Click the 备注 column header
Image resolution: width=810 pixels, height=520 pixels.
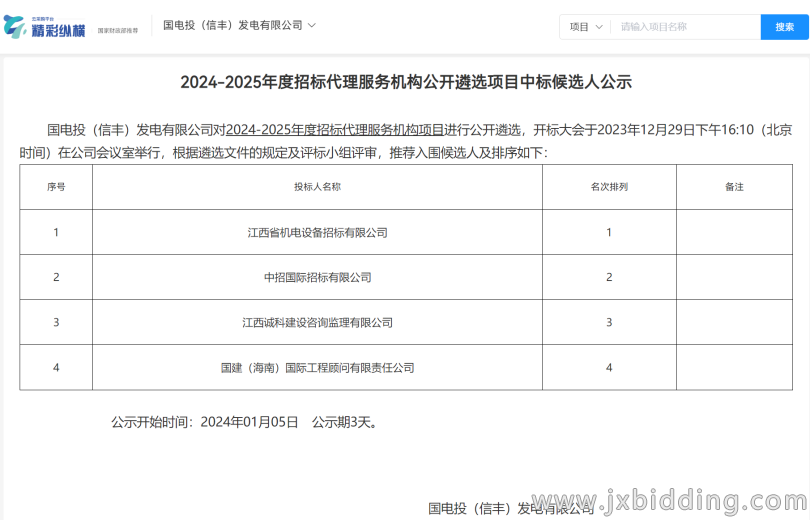point(734,187)
